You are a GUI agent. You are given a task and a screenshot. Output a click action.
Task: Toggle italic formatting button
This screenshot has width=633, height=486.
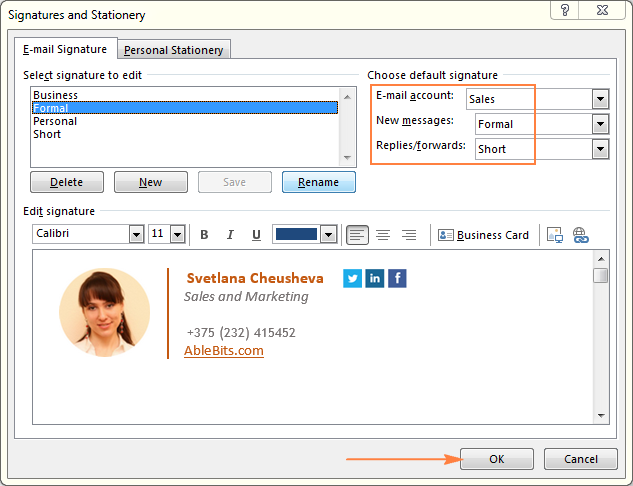coord(230,235)
